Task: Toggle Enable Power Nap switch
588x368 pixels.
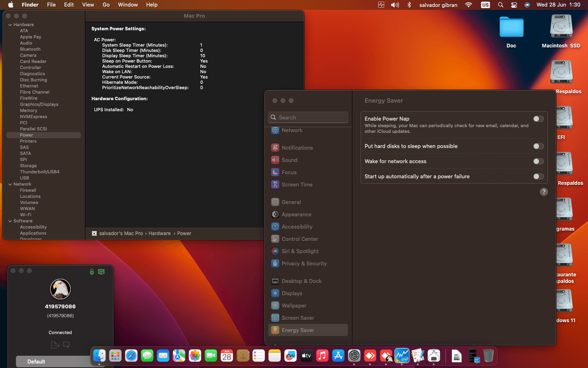Action: pyautogui.click(x=539, y=119)
